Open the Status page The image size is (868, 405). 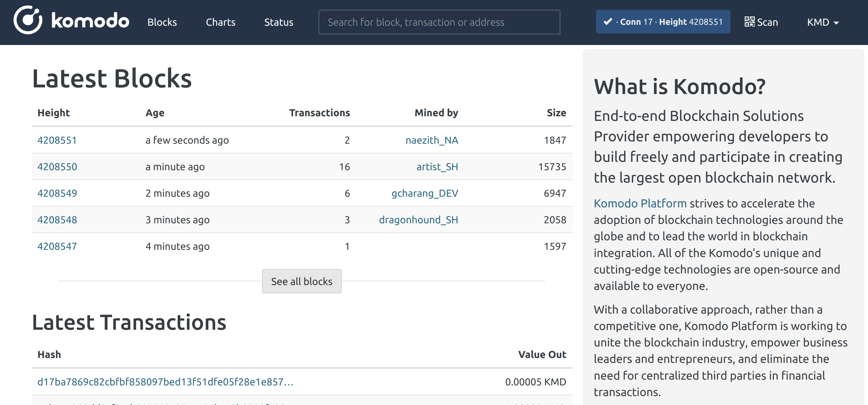coord(279,22)
